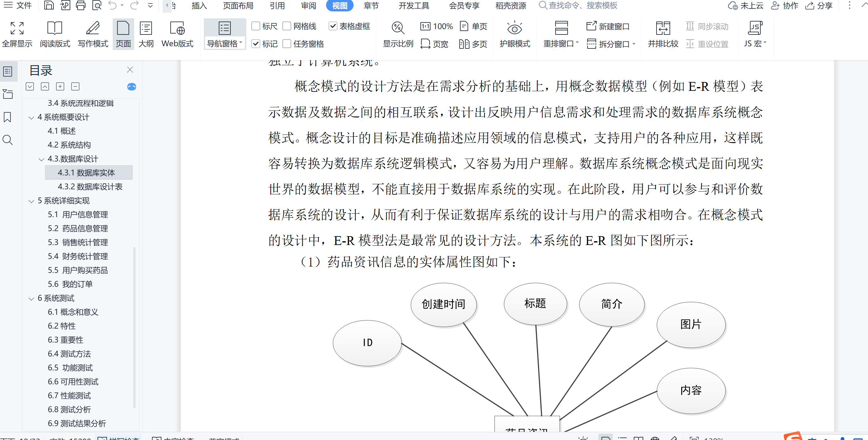Toggle the gridlines checkbox
The height and width of the screenshot is (440, 868).
tap(287, 26)
